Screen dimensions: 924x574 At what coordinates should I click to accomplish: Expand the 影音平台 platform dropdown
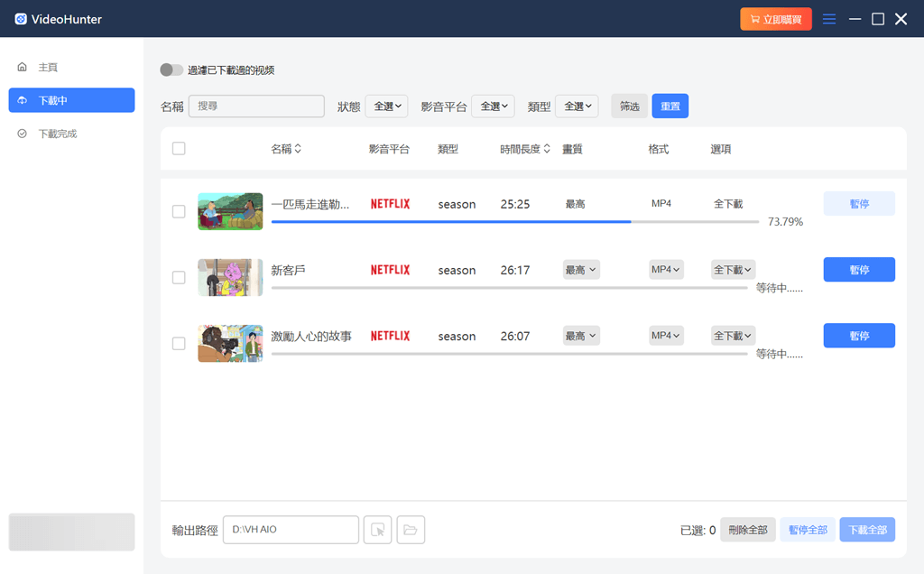coord(493,106)
